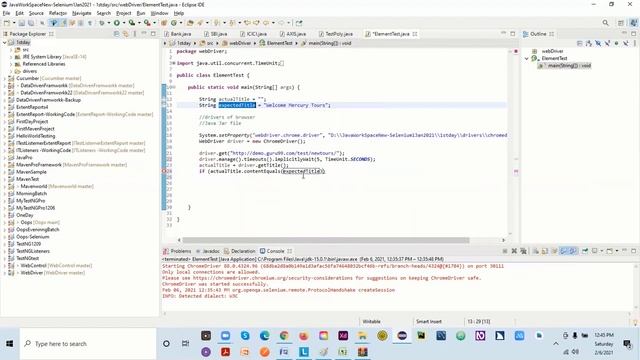Open the Declaration tab
Viewport: 640px width, 360px height.
[x=240, y=251]
